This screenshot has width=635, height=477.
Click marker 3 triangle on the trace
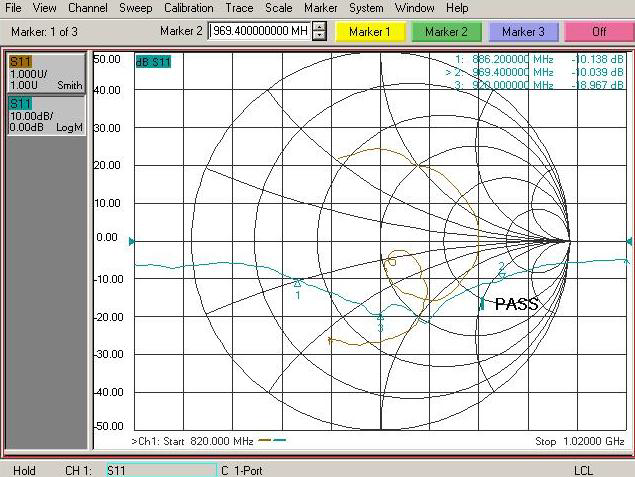pos(380,317)
